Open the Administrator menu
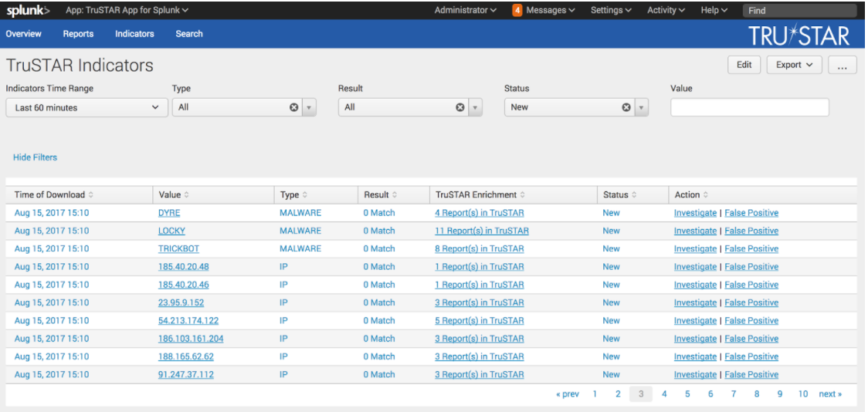The width and height of the screenshot is (868, 412). pyautogui.click(x=465, y=10)
